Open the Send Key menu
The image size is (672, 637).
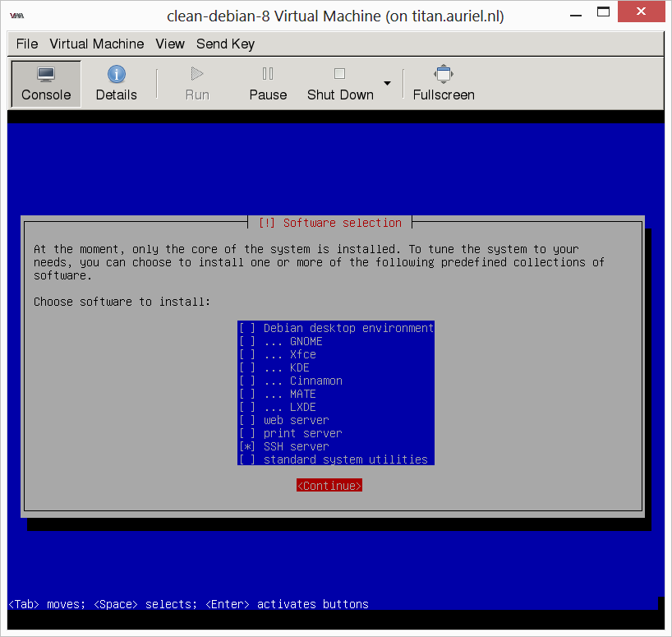(225, 44)
